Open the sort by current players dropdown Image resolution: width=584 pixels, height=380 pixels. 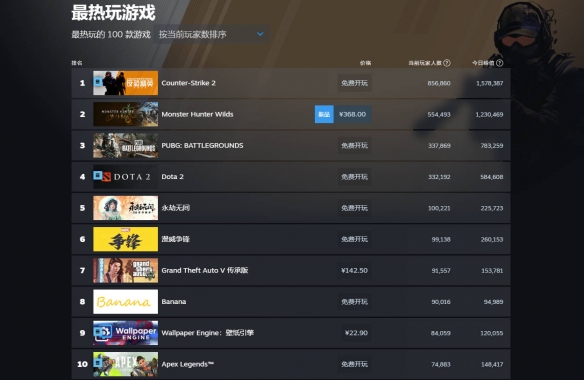211,34
